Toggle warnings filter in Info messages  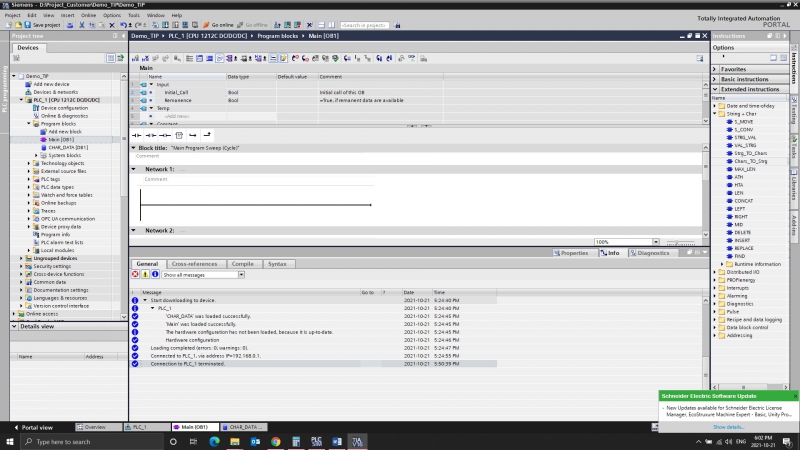[145, 274]
